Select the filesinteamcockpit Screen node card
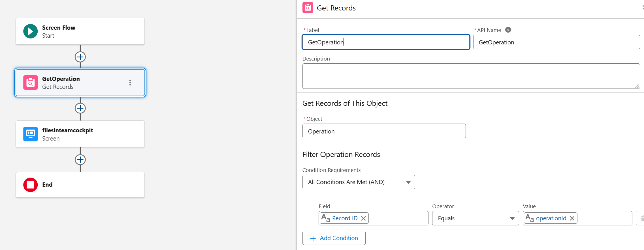644x250 pixels. [x=80, y=134]
